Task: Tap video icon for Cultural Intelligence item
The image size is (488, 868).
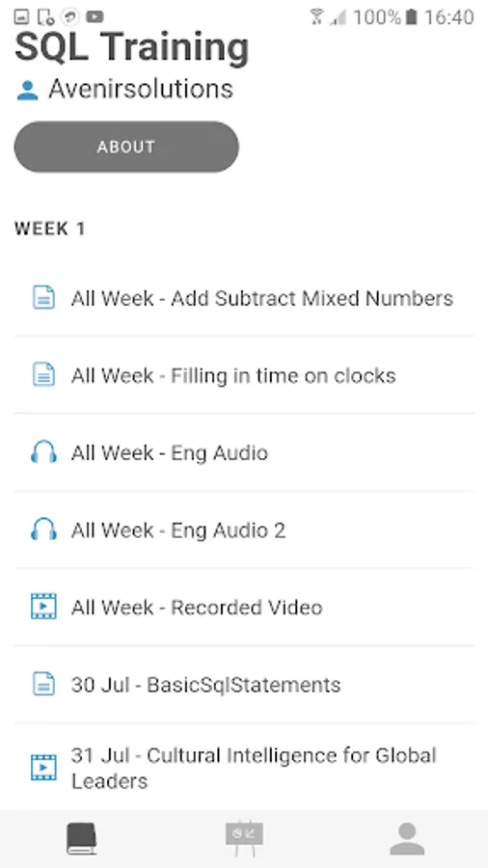Action: click(43, 768)
